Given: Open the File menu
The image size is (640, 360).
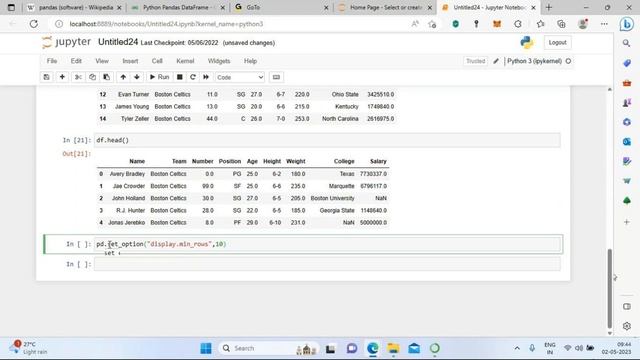Looking at the screenshot, I should coord(52,61).
